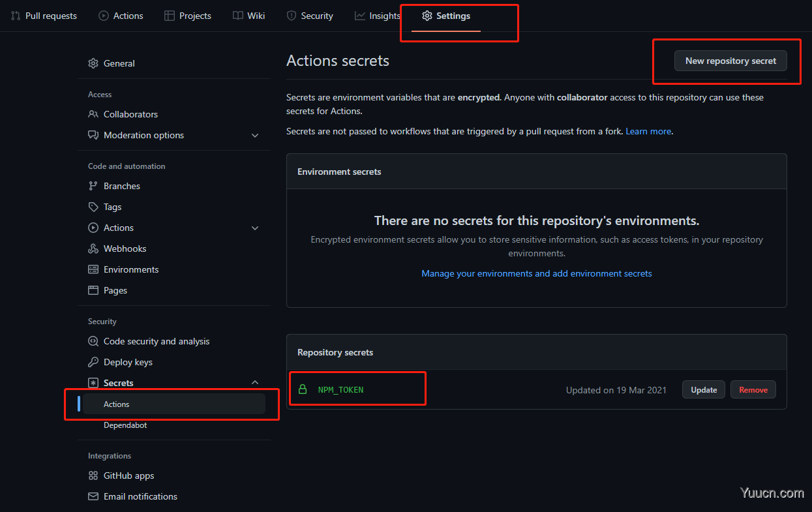812x512 pixels.
Task: Click the Tags label icon
Action: (93, 207)
